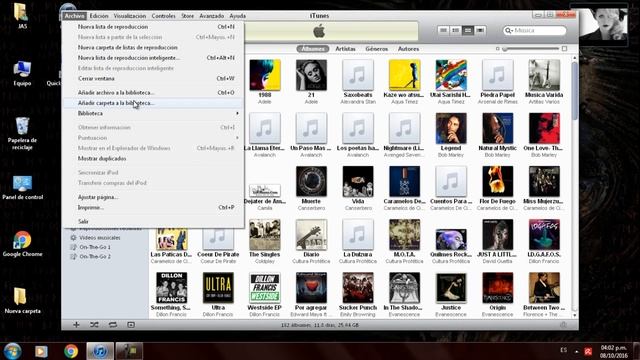Toggle shuffle playback icon
The height and width of the screenshot is (360, 640).
pyautogui.click(x=94, y=324)
